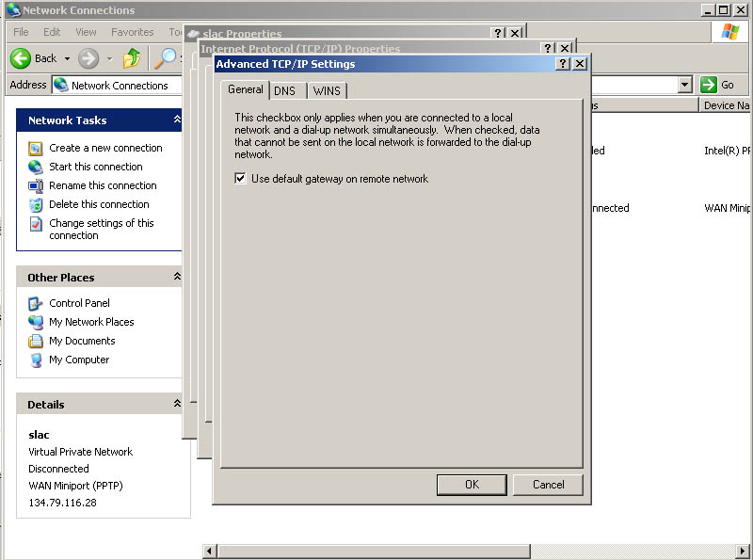Collapse the Other Places panel

point(177,277)
